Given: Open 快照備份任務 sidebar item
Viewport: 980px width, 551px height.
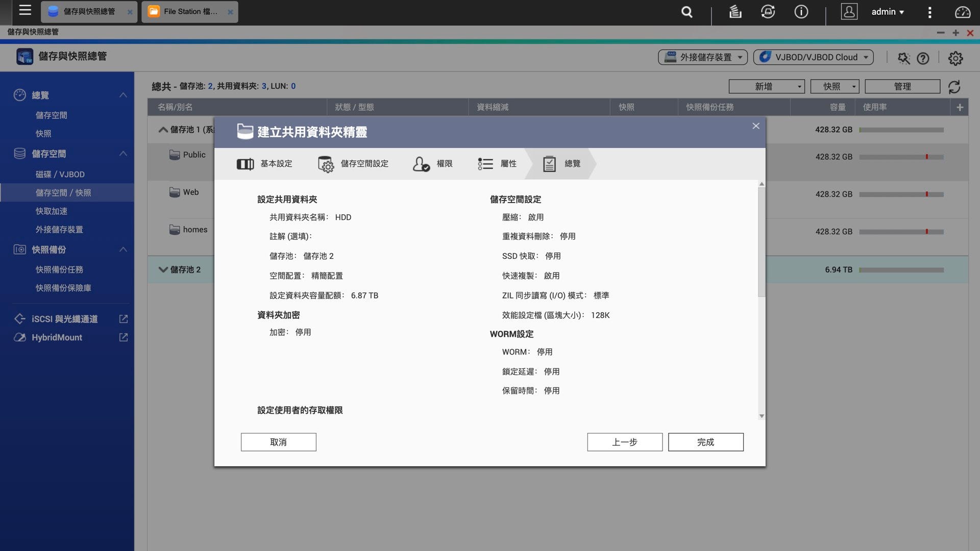Looking at the screenshot, I should point(59,269).
